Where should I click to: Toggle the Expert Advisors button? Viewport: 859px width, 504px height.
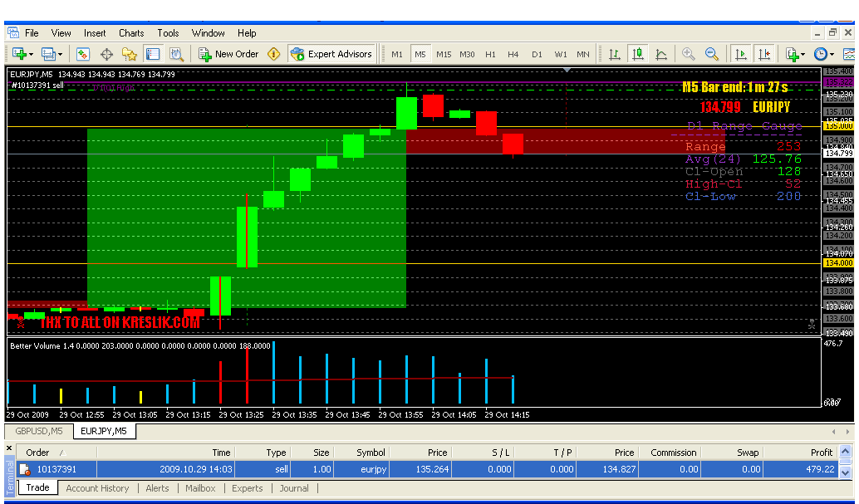tap(331, 54)
